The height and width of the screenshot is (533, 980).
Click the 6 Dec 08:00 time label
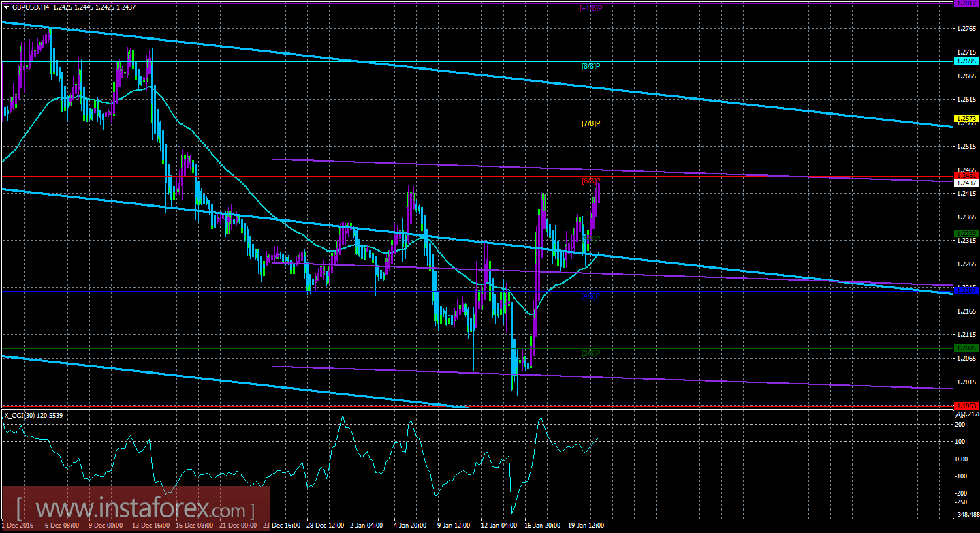click(x=63, y=526)
